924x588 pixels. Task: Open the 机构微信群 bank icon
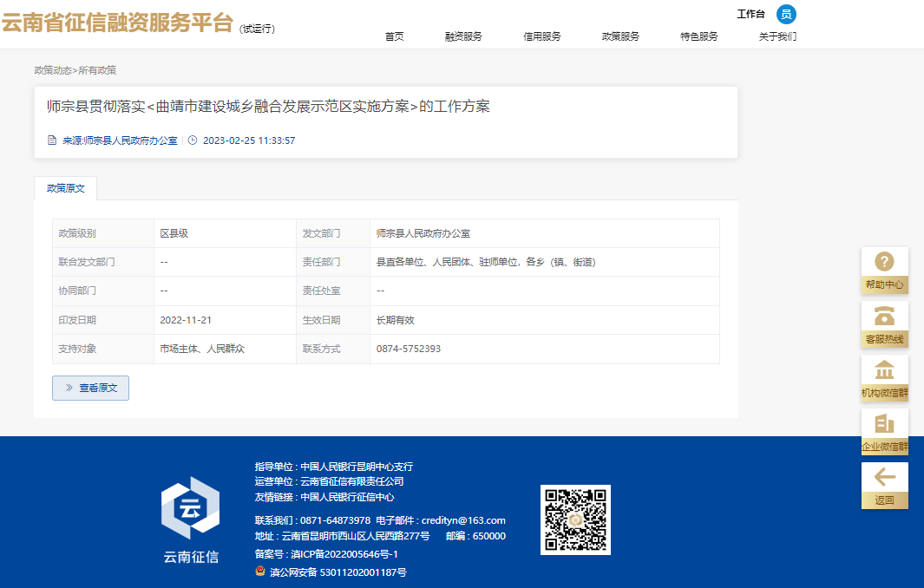pos(884,370)
